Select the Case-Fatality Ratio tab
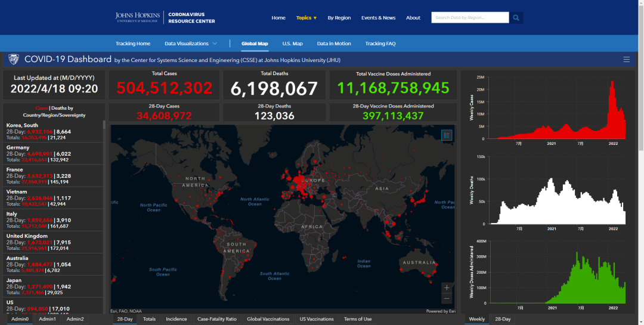This screenshot has height=325, width=644. pyautogui.click(x=217, y=319)
